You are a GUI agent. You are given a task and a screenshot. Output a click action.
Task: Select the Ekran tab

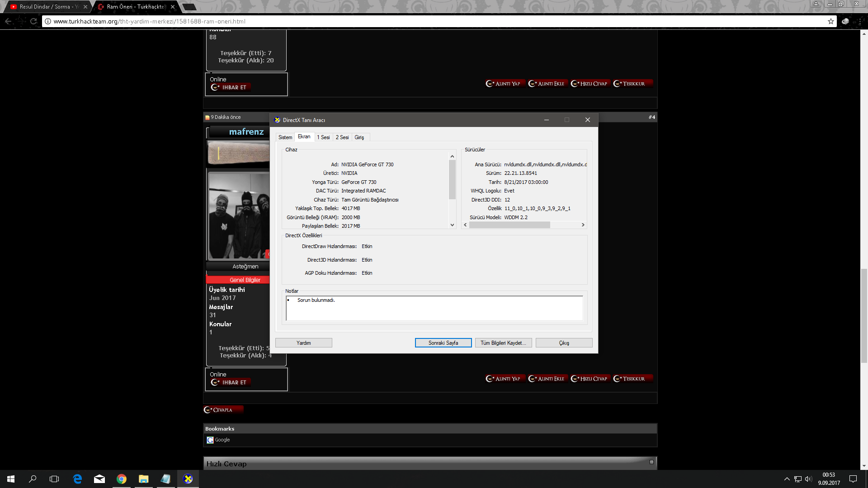click(304, 136)
